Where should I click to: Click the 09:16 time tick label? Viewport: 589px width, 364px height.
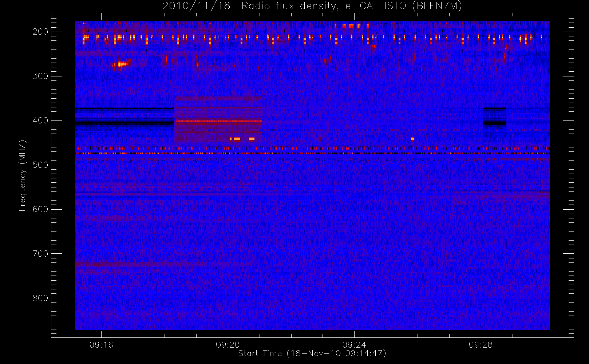[x=101, y=345]
